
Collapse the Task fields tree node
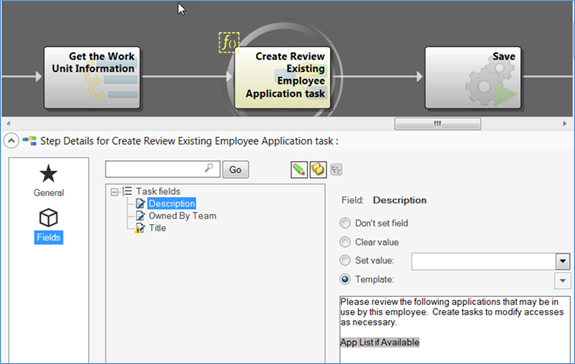click(115, 192)
